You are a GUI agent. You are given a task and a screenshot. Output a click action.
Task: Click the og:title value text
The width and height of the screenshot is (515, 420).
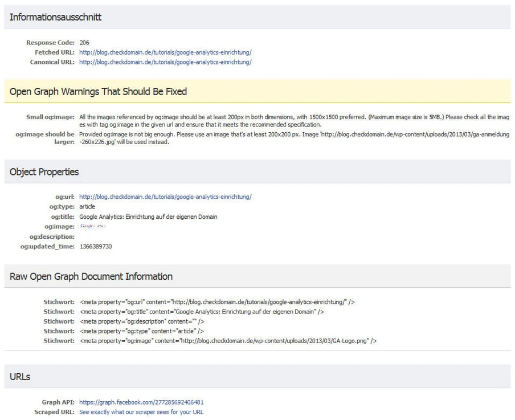tap(148, 217)
